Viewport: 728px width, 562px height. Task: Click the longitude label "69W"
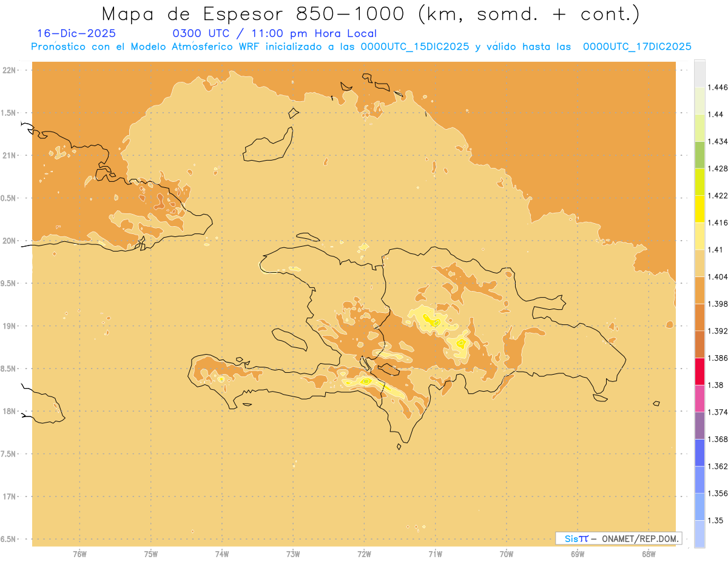(x=578, y=554)
